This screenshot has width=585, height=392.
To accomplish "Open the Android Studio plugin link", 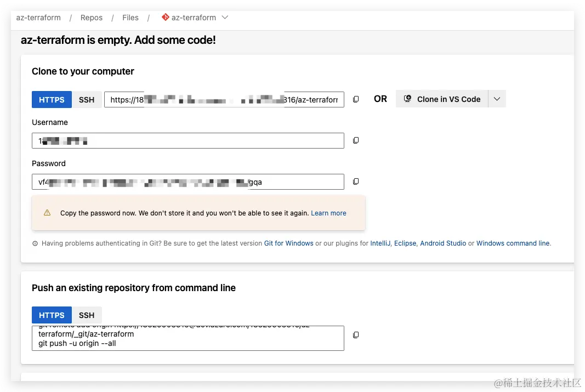I will [x=443, y=243].
